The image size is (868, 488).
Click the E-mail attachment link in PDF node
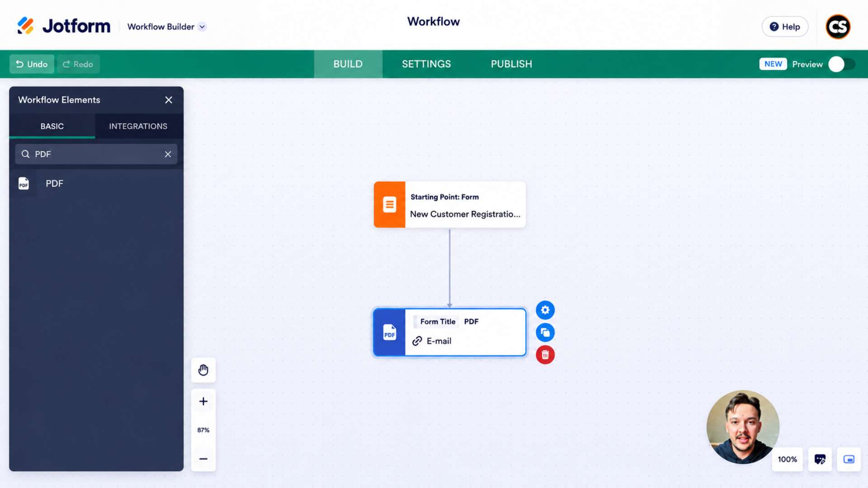click(x=432, y=341)
